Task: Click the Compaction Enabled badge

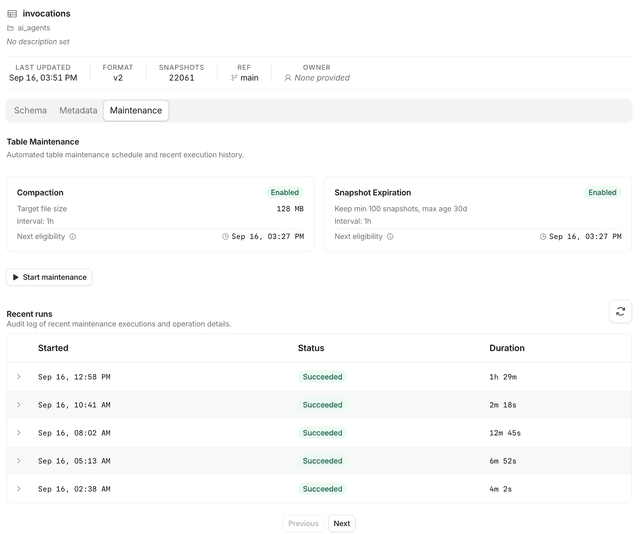Action: pyautogui.click(x=285, y=192)
